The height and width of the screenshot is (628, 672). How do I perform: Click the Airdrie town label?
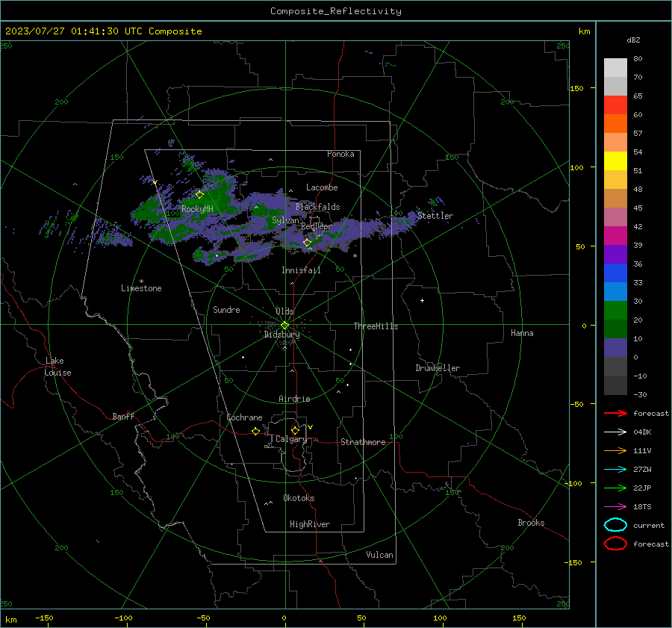click(x=294, y=399)
